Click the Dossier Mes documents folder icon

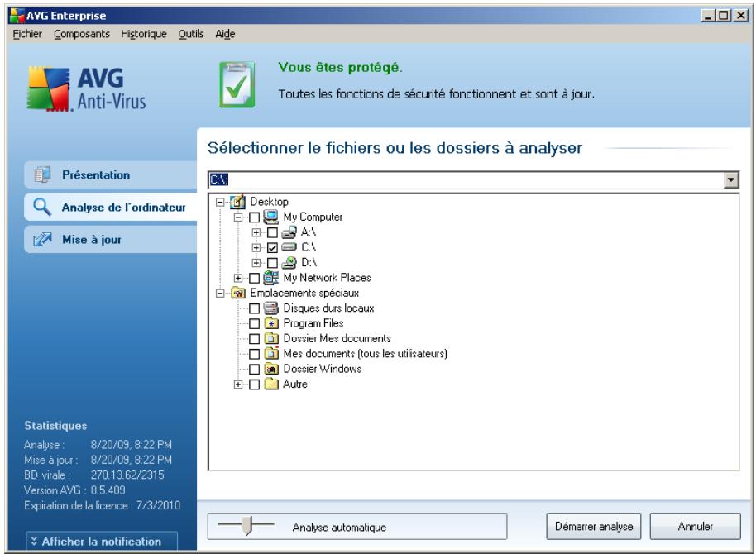coord(271,338)
